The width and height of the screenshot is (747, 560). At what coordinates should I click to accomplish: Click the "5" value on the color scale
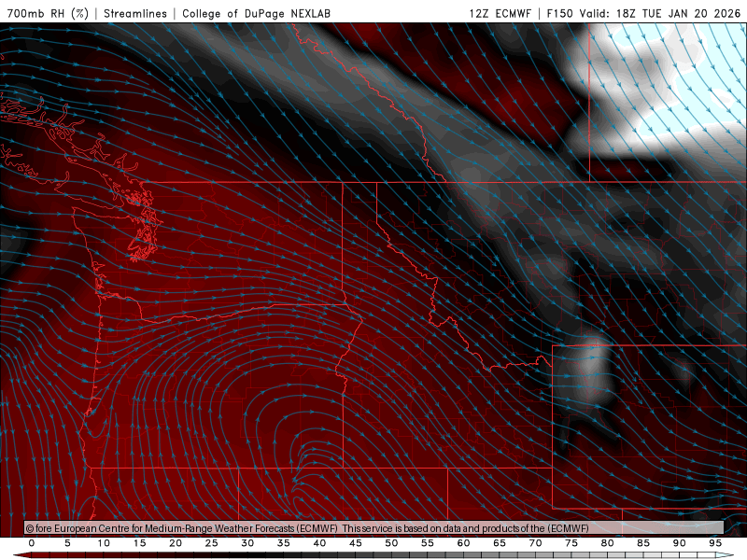point(67,543)
